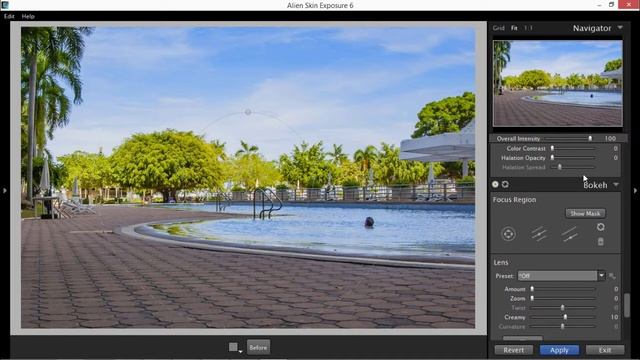Viewport: 640px width, 360px height.
Task: Click the Creamy slider handle
Action: coord(565,317)
